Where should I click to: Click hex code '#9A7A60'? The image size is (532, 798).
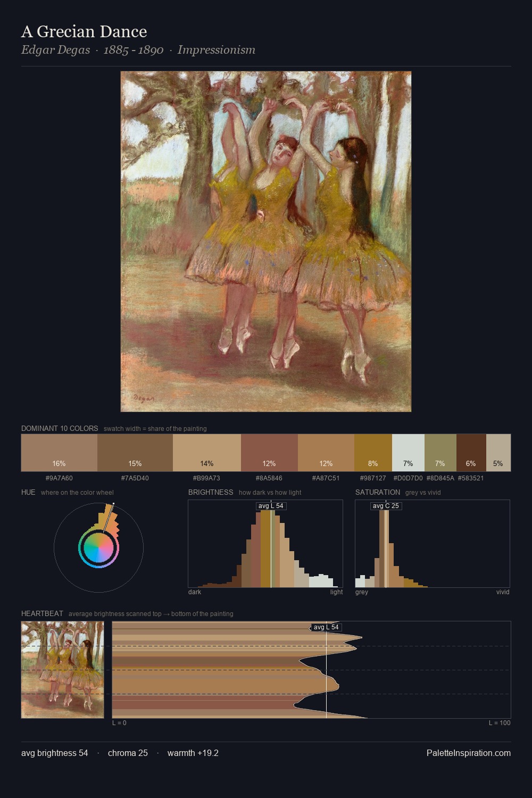(59, 478)
